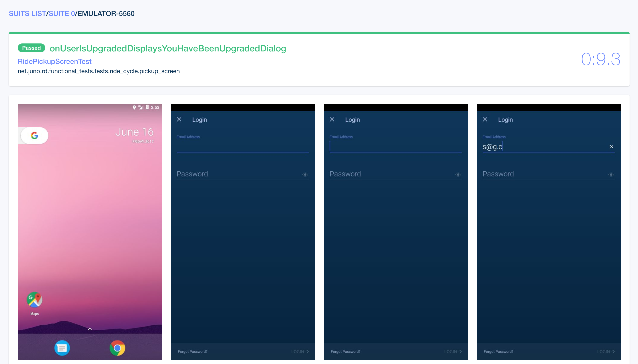Toggle password visibility eye in second screenshot
The image size is (638, 364).
305,174
